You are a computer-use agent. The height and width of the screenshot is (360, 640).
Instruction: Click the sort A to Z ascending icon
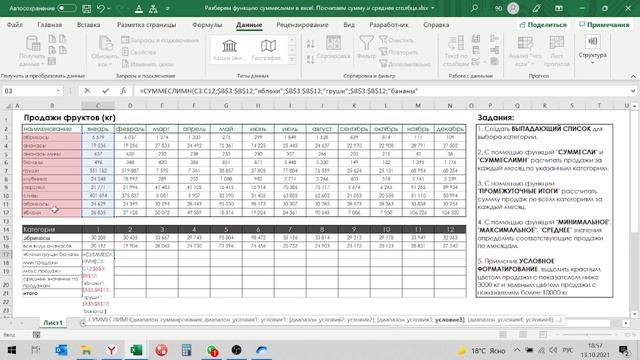[311, 44]
